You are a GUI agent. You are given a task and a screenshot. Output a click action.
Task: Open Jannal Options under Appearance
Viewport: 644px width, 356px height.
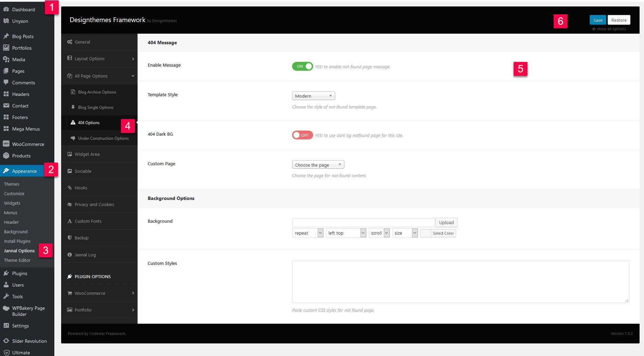19,251
